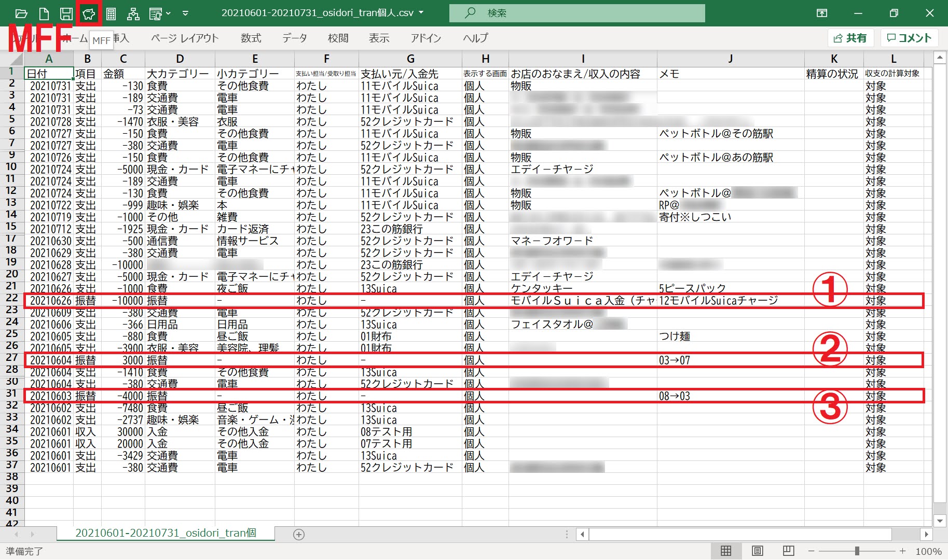This screenshot has width=948, height=560.
Task: Click the 100% zoom level
Action: (x=928, y=551)
